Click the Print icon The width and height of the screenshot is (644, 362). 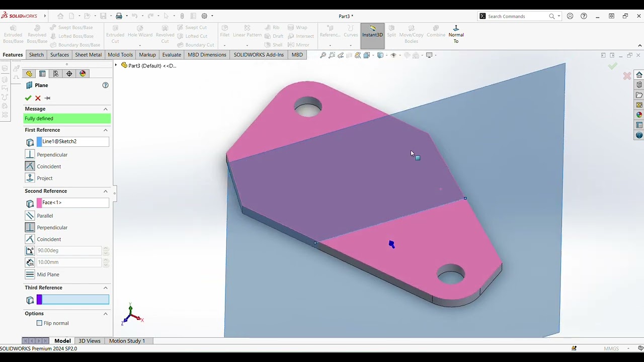tap(119, 16)
